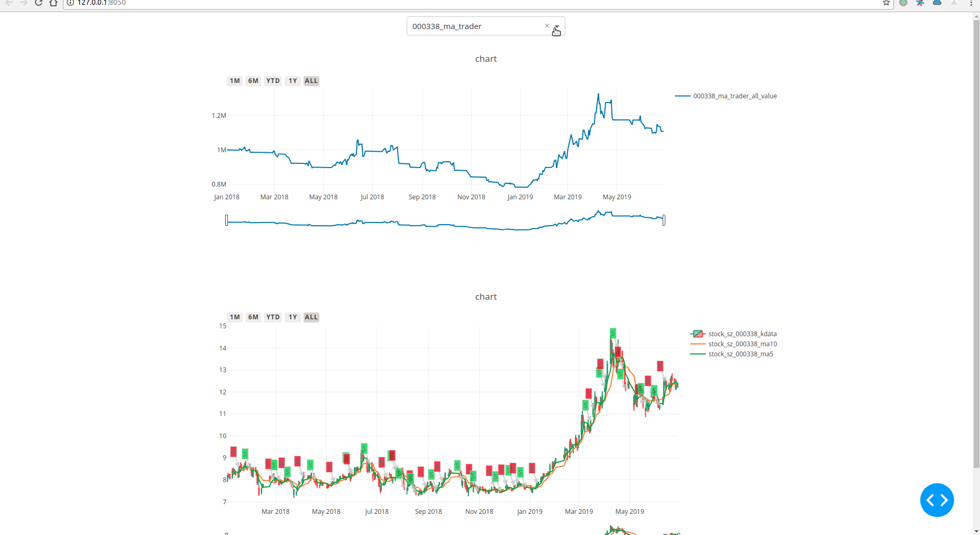Select ALL range on bottom candlestick chart
This screenshot has height=535, width=980.
[x=312, y=317]
